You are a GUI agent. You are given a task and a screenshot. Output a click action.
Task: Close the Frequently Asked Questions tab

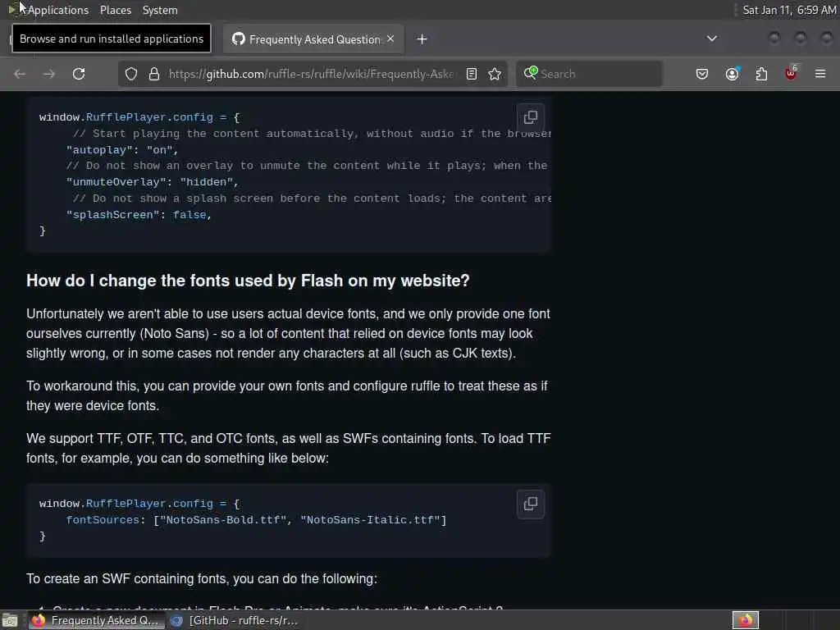390,39
